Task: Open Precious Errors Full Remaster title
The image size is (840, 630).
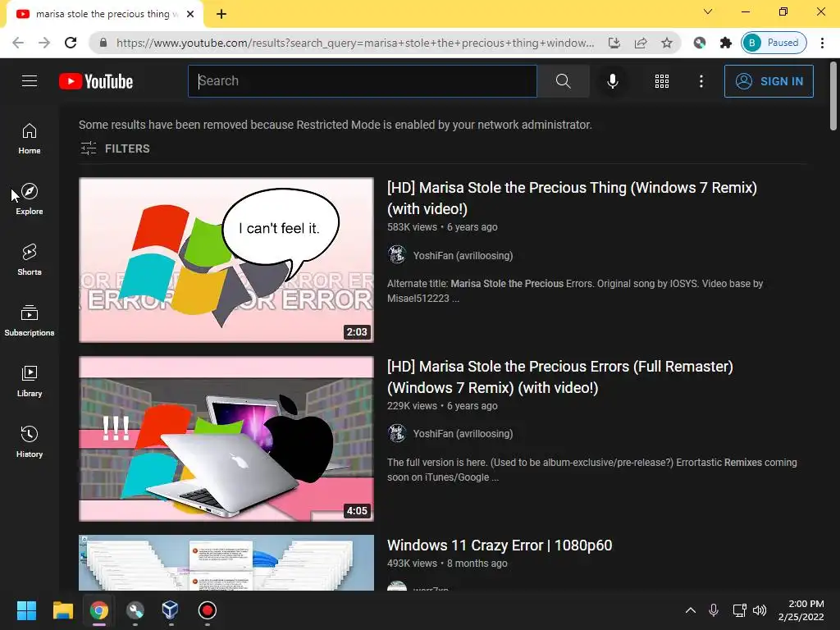Action: [x=559, y=377]
